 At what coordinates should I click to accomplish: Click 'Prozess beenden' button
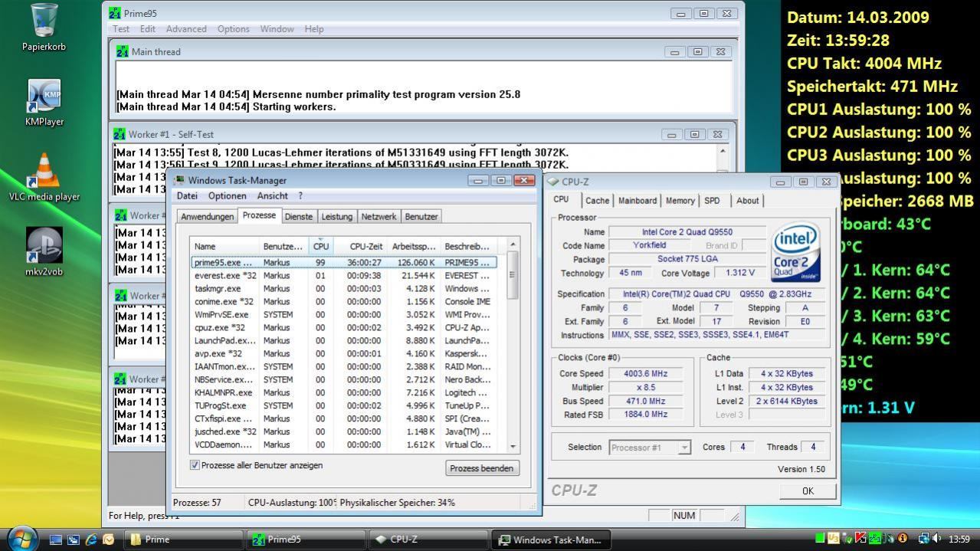click(481, 468)
